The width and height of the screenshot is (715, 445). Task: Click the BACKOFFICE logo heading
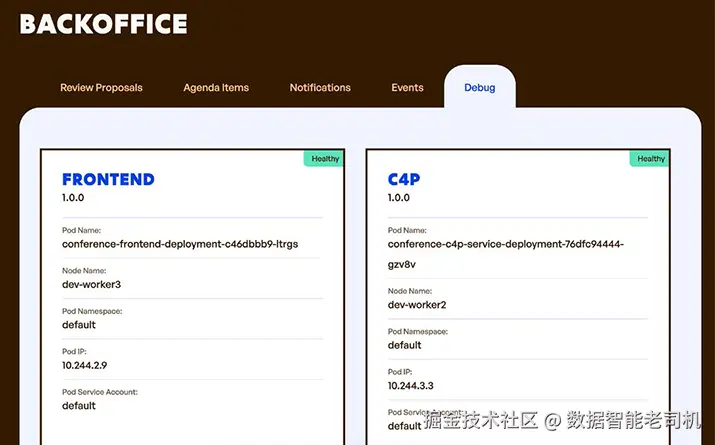pos(104,24)
